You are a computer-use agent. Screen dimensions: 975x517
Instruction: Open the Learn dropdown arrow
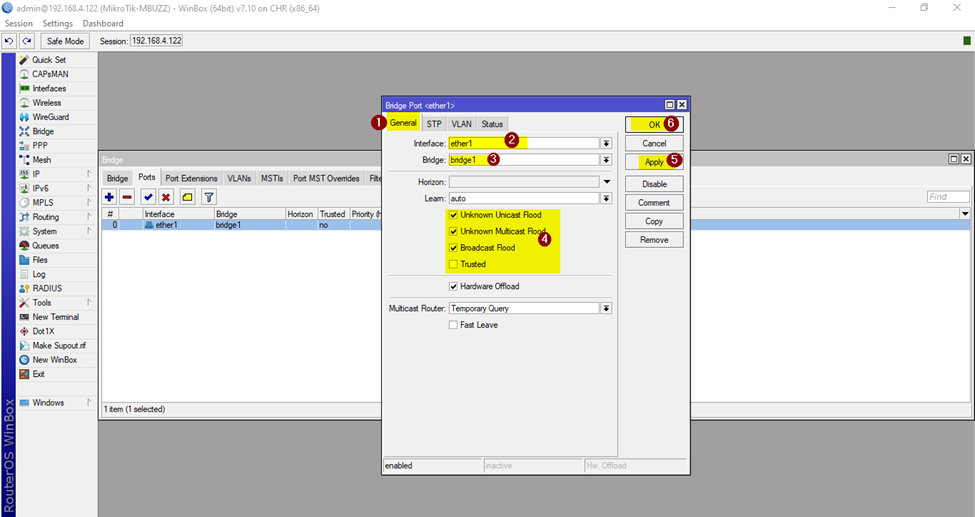coord(606,198)
